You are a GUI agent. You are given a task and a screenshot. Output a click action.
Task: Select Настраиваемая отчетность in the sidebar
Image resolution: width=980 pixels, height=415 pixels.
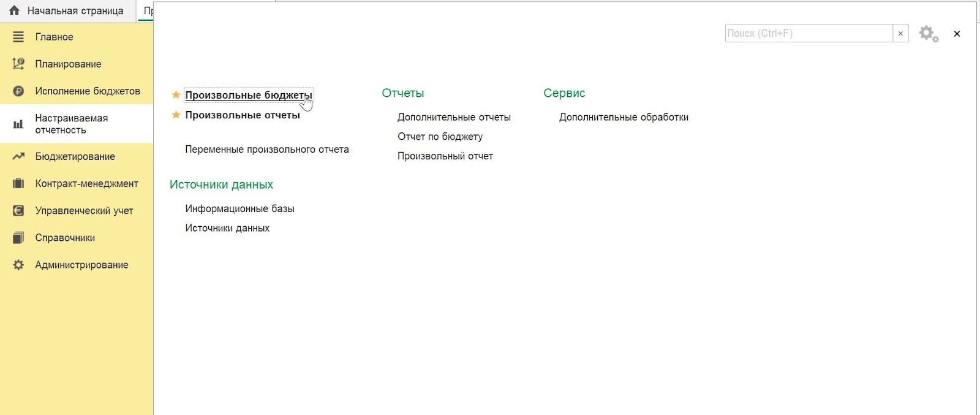[x=77, y=124]
